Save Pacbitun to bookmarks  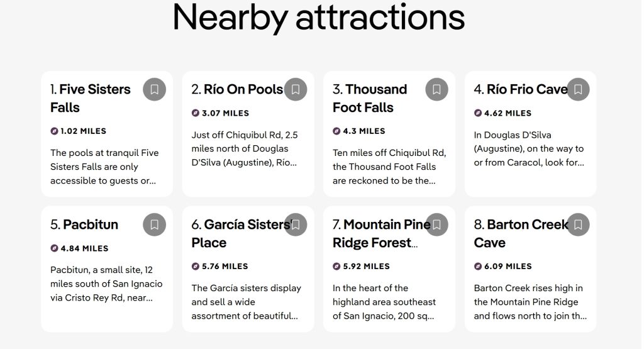click(x=154, y=224)
